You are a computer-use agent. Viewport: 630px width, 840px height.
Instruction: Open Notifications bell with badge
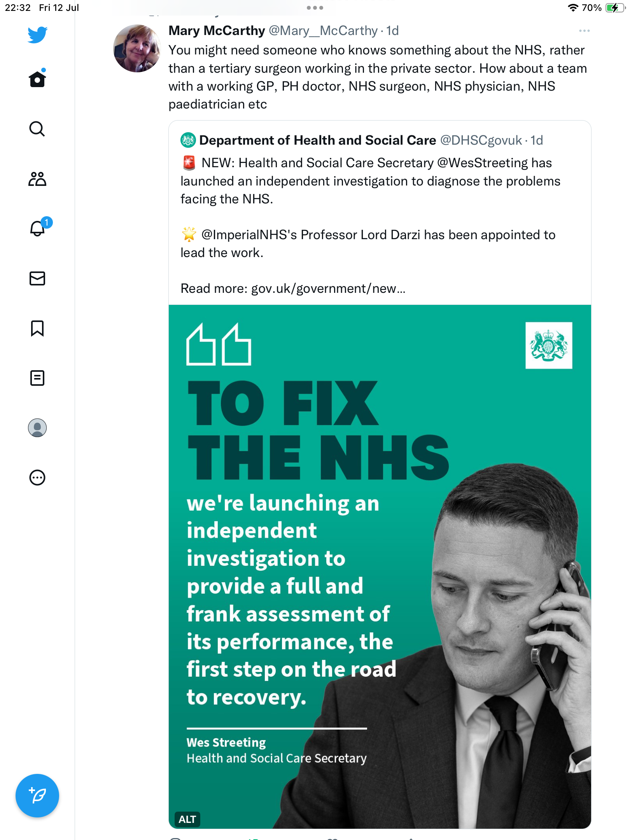[38, 228]
